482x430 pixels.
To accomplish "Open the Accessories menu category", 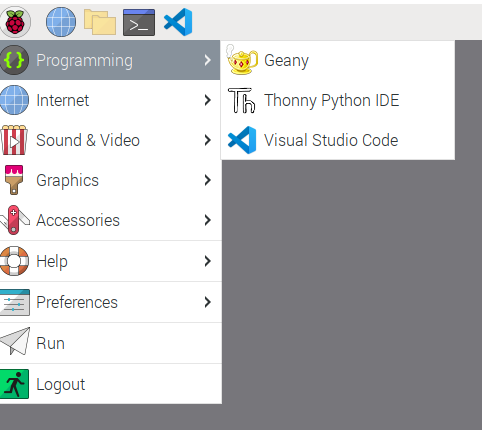I will click(110, 220).
